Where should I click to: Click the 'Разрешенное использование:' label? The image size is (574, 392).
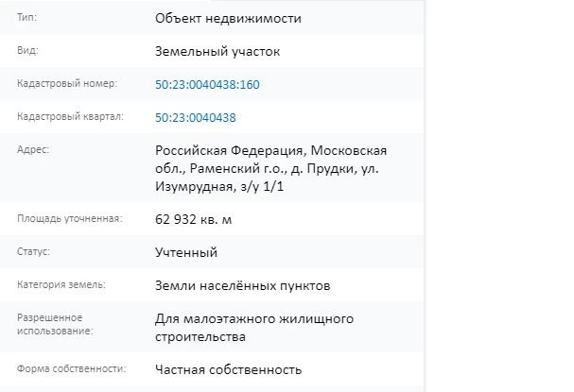click(x=54, y=324)
